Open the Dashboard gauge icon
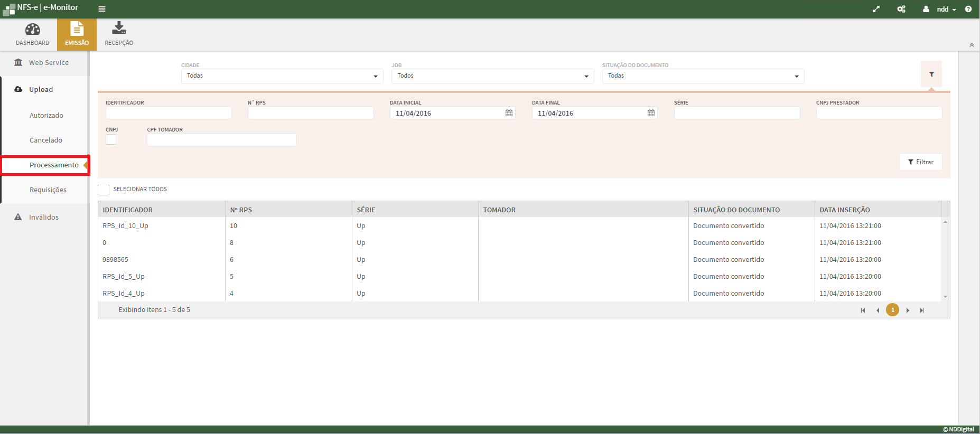The height and width of the screenshot is (434, 980). point(32,30)
